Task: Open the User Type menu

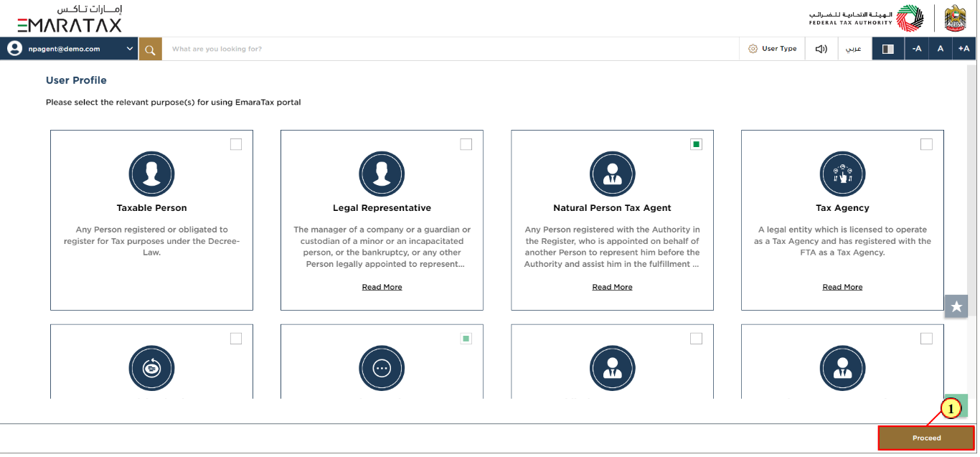Action: [772, 49]
